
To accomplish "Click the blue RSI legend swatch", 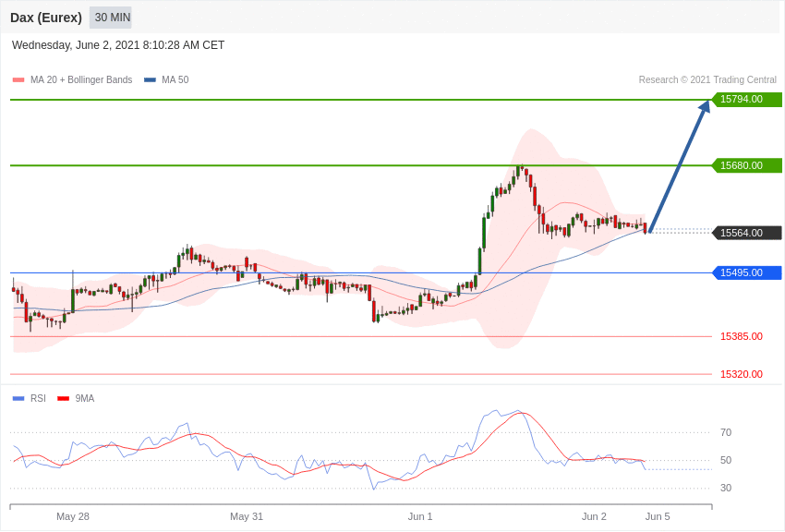I will coord(18,398).
